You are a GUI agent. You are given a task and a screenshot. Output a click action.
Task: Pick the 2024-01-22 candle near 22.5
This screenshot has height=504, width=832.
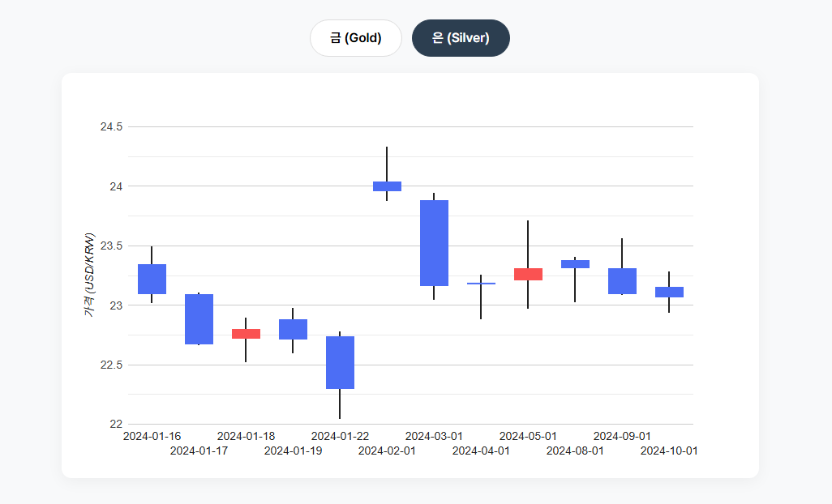click(x=340, y=362)
